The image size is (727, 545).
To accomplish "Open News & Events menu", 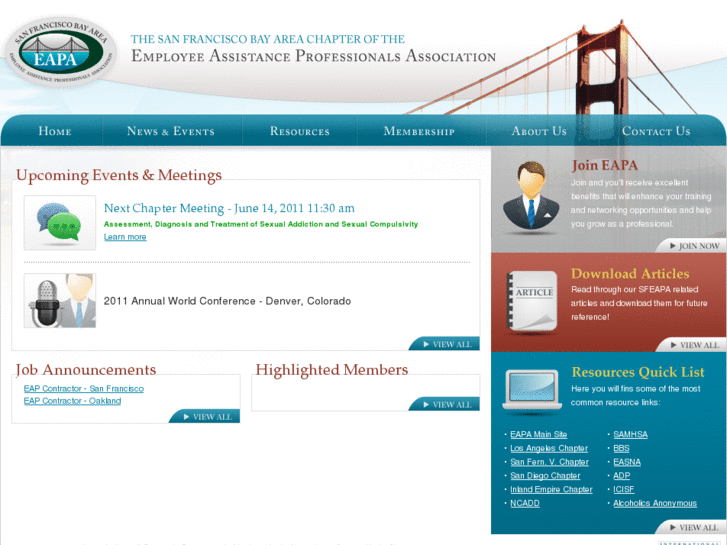I will coord(171,131).
